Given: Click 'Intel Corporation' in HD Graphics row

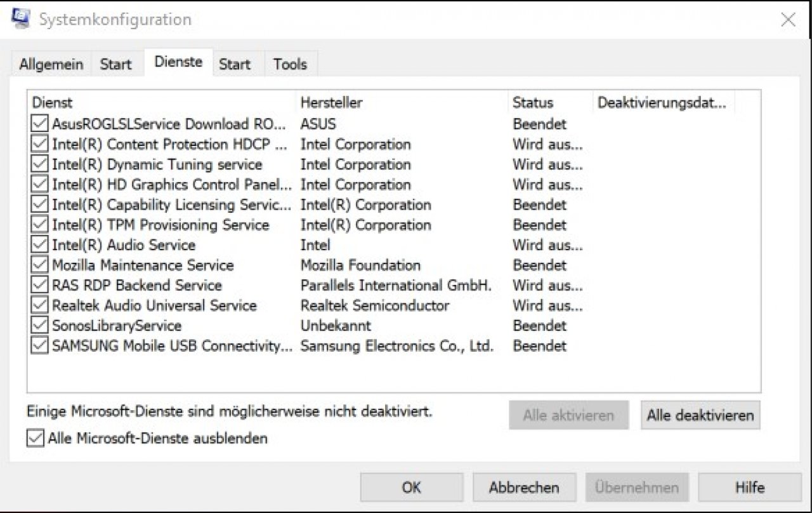Looking at the screenshot, I should [x=355, y=185].
